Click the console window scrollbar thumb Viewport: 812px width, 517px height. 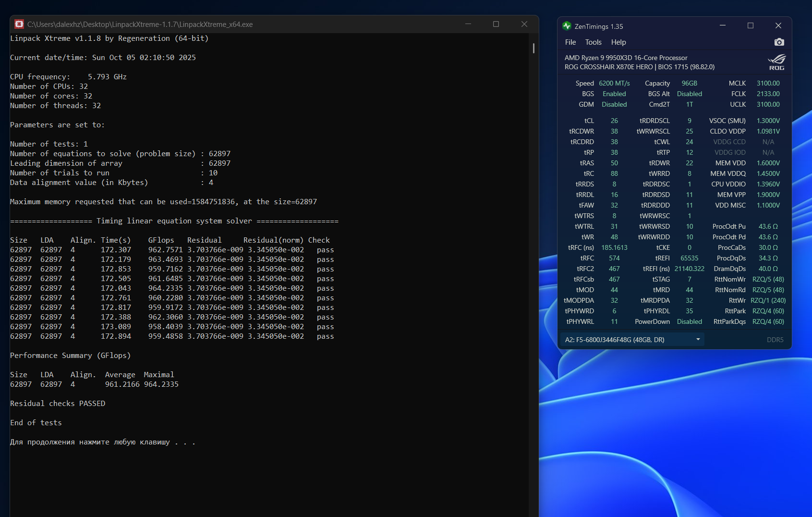click(533, 48)
